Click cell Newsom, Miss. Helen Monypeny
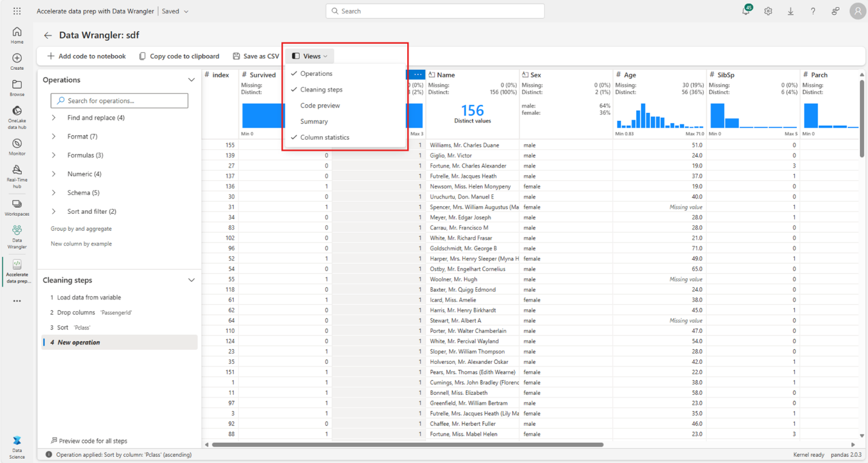 tap(472, 187)
